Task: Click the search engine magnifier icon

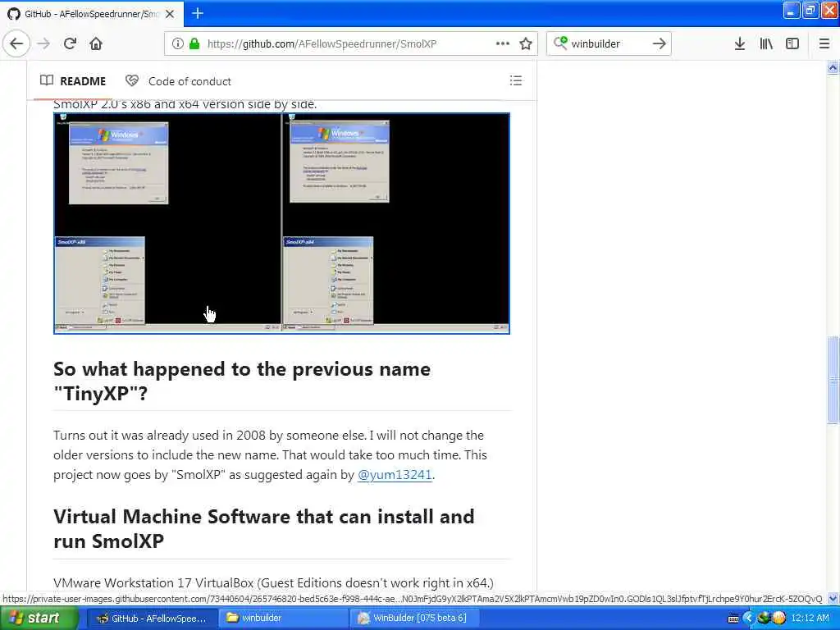Action: 559,43
